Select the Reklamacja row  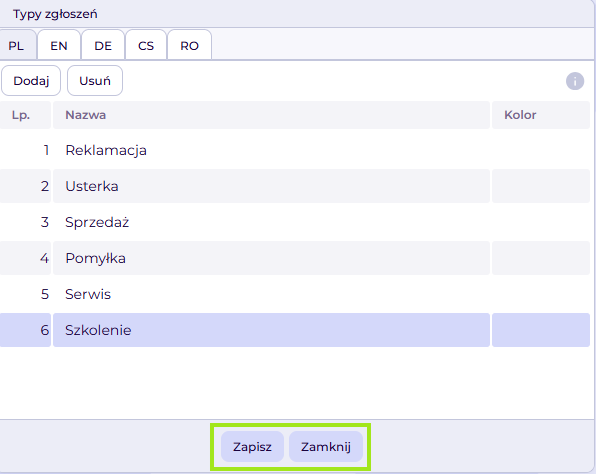[x=295, y=150]
